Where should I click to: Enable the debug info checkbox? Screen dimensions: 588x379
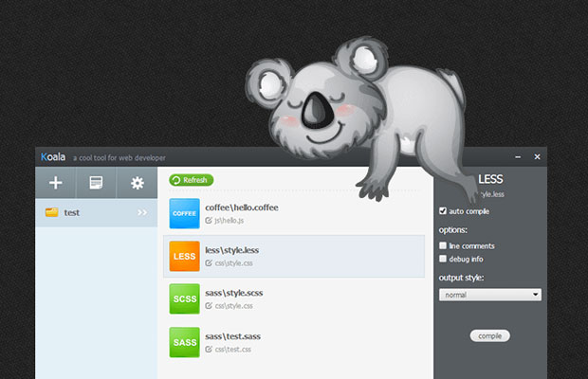click(x=443, y=258)
